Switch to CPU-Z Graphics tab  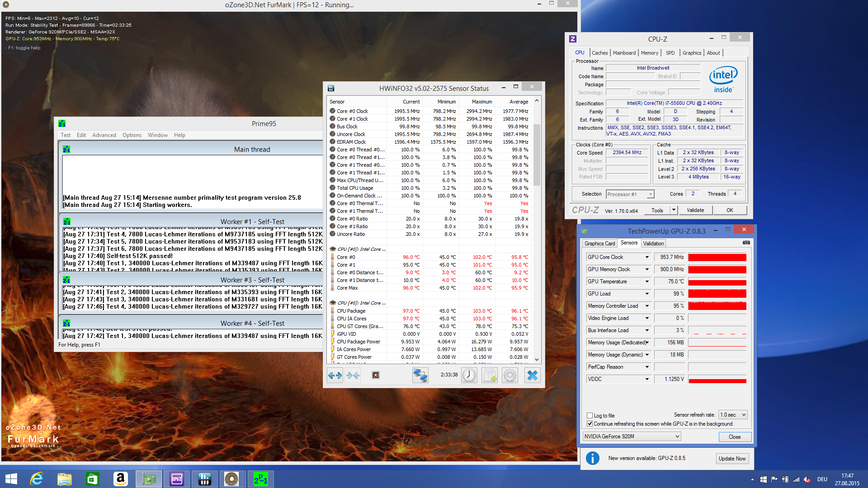[x=692, y=53]
